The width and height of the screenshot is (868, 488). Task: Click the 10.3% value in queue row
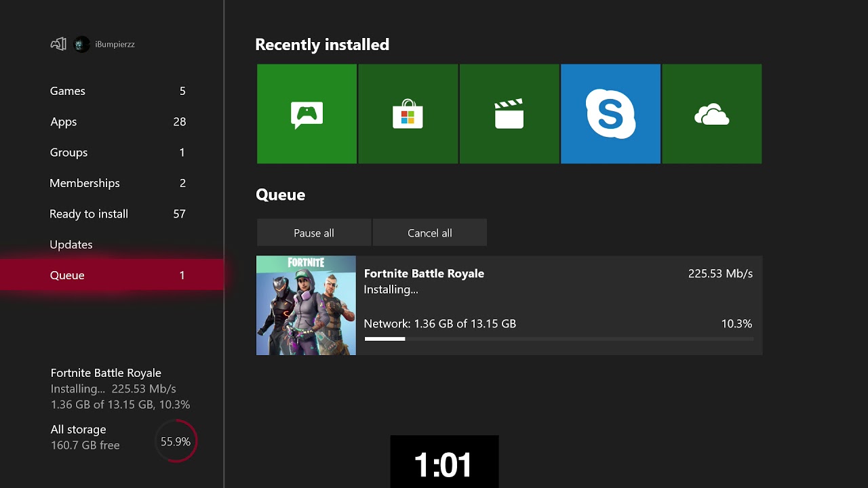[737, 324]
